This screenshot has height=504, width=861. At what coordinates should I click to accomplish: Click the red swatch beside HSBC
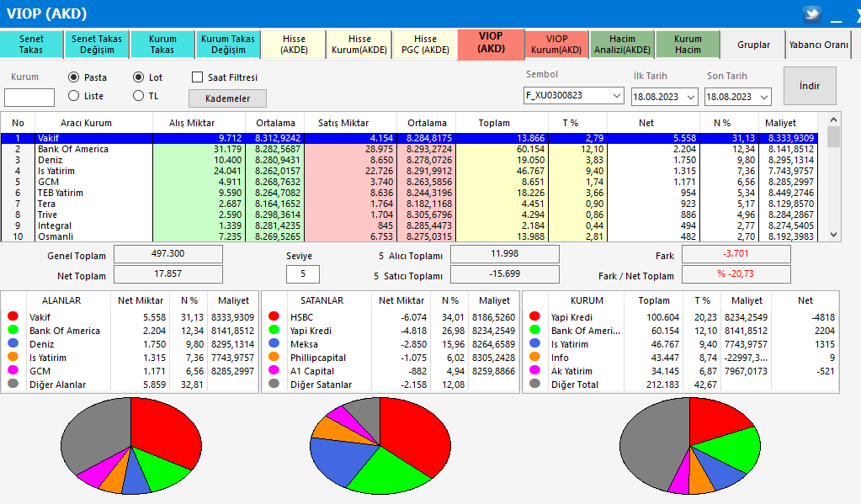coord(274,316)
